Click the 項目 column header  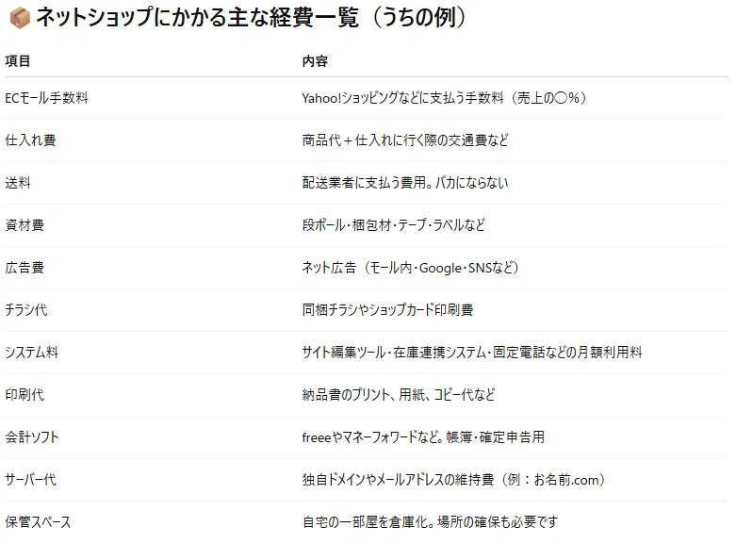[18, 61]
